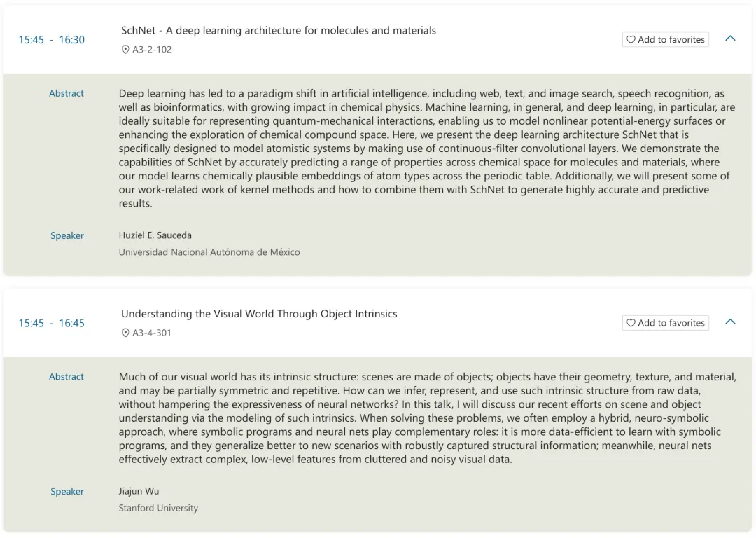Collapse the Understanding the Visual World session

(730, 322)
